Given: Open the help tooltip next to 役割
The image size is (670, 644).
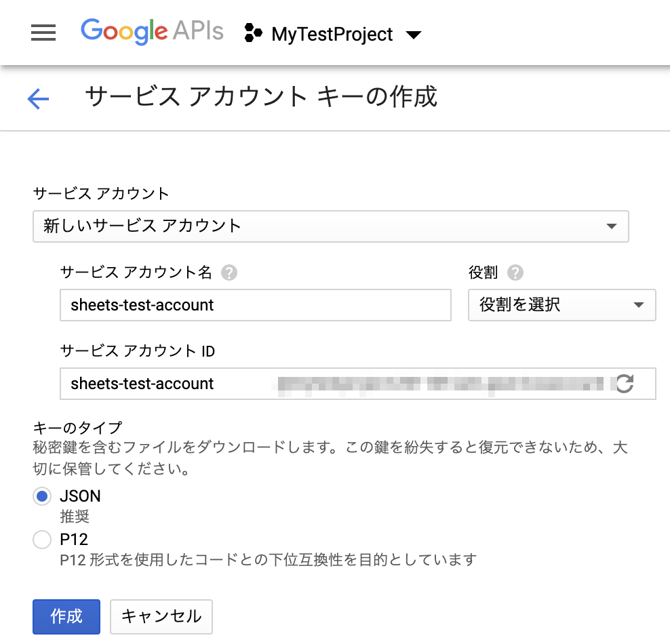Looking at the screenshot, I should [x=515, y=273].
